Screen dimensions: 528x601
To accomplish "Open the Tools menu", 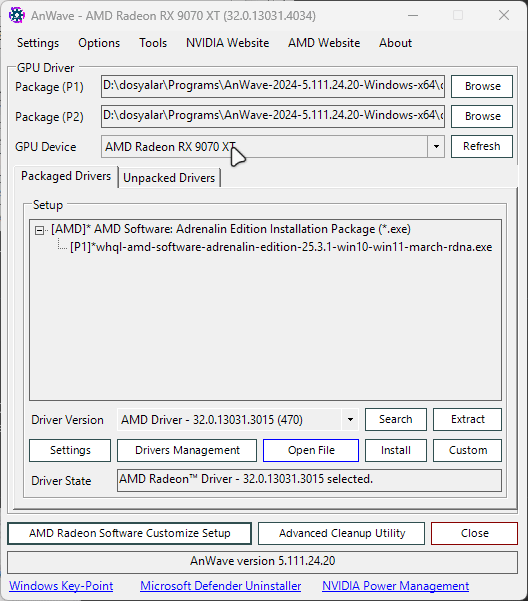I will (x=153, y=43).
